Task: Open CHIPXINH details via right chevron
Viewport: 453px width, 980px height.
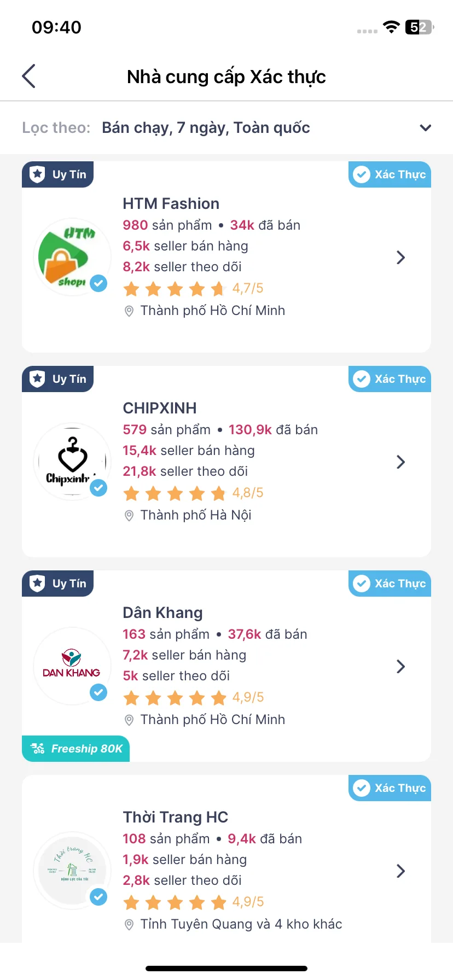Action: pos(400,462)
